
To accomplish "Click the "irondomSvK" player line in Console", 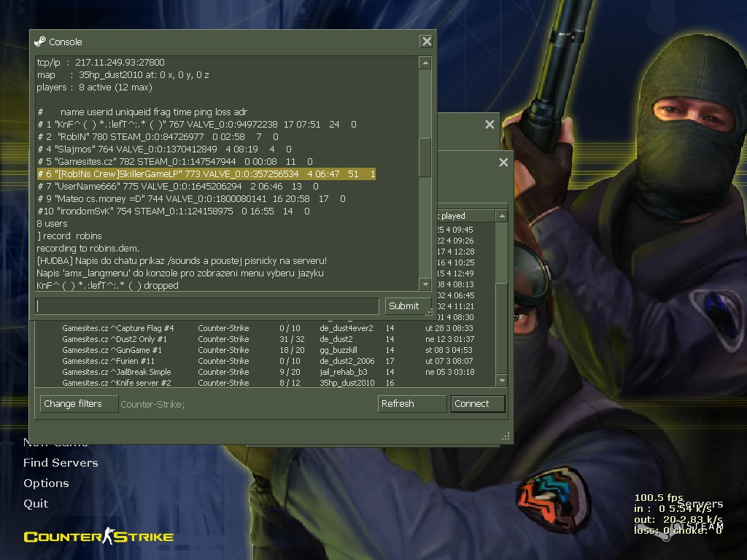I will (x=174, y=211).
